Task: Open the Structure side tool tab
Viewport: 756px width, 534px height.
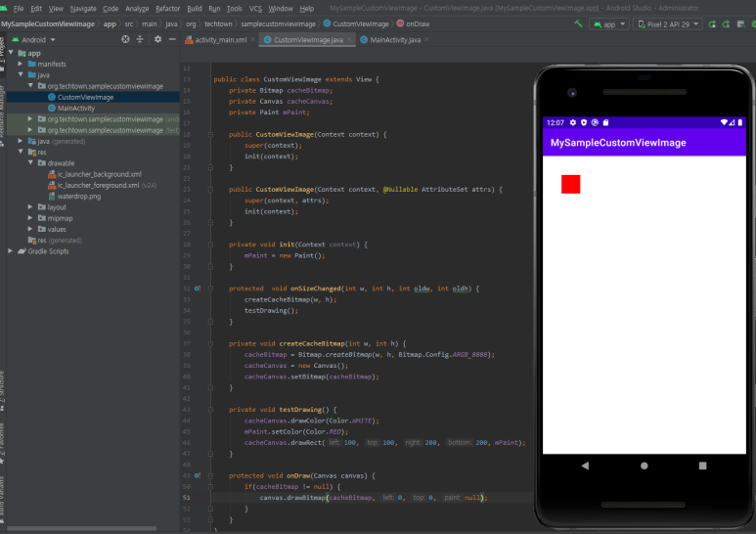Action: (x=2, y=390)
